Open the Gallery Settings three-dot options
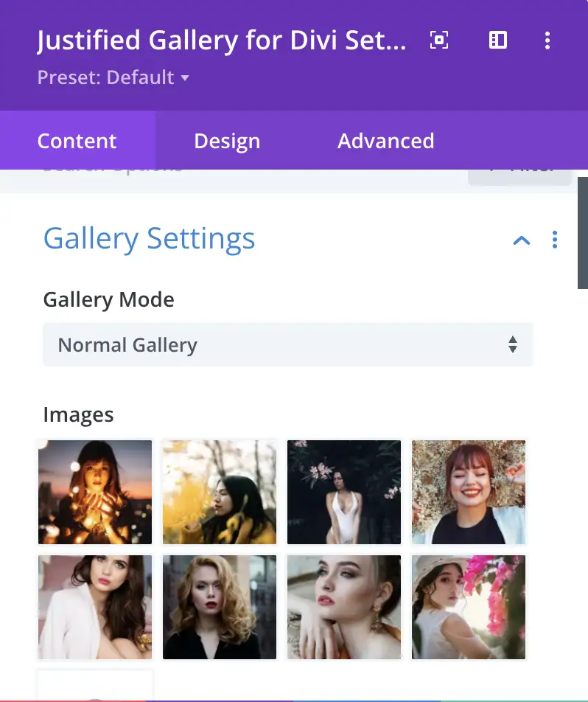Screen dimensions: 588x702 tap(555, 240)
